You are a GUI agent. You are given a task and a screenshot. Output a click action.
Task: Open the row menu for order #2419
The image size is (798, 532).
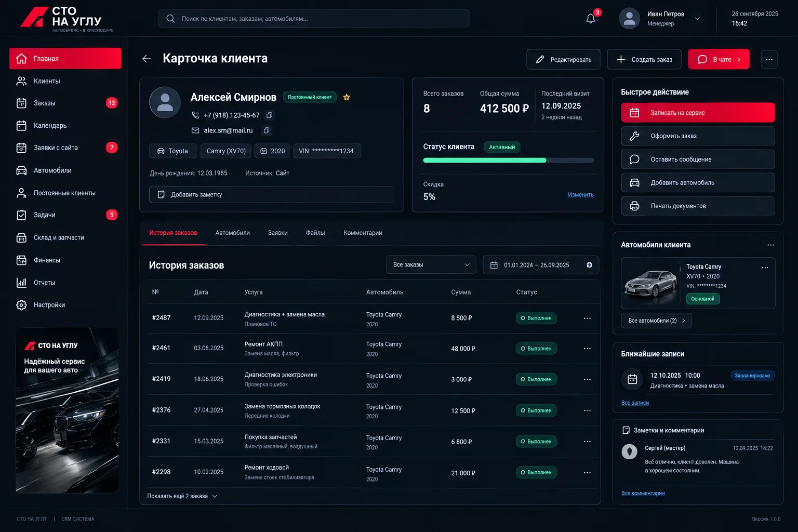(587, 379)
